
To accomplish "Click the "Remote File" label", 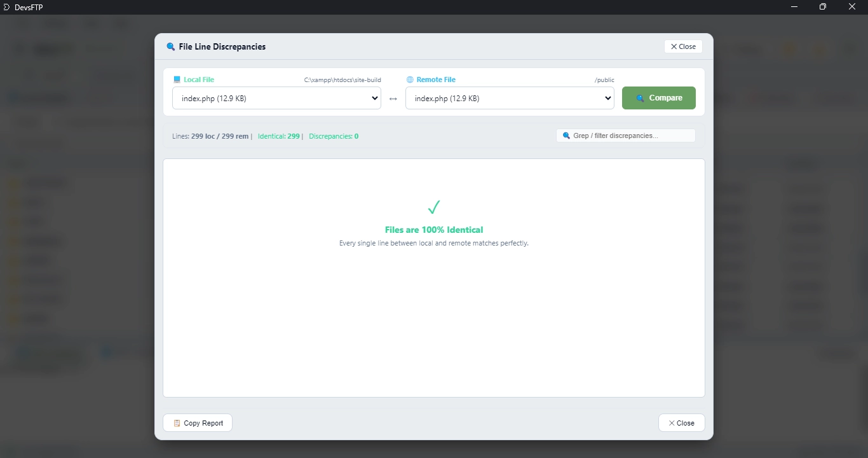I will (x=436, y=80).
